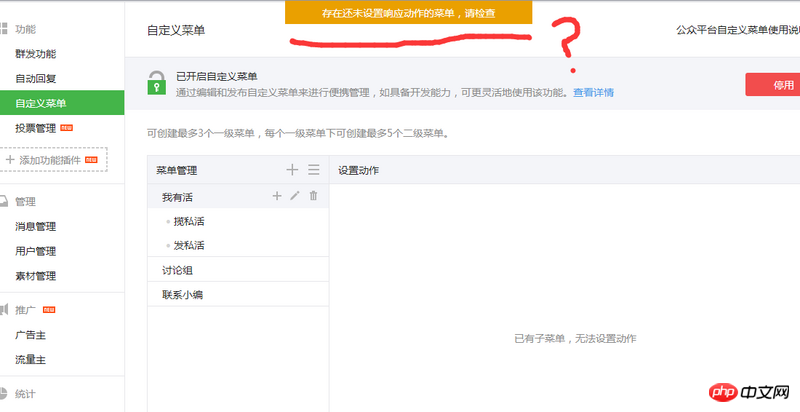Image resolution: width=800 pixels, height=412 pixels.
Task: Select the 我有活 top-level menu row
Action: point(238,196)
